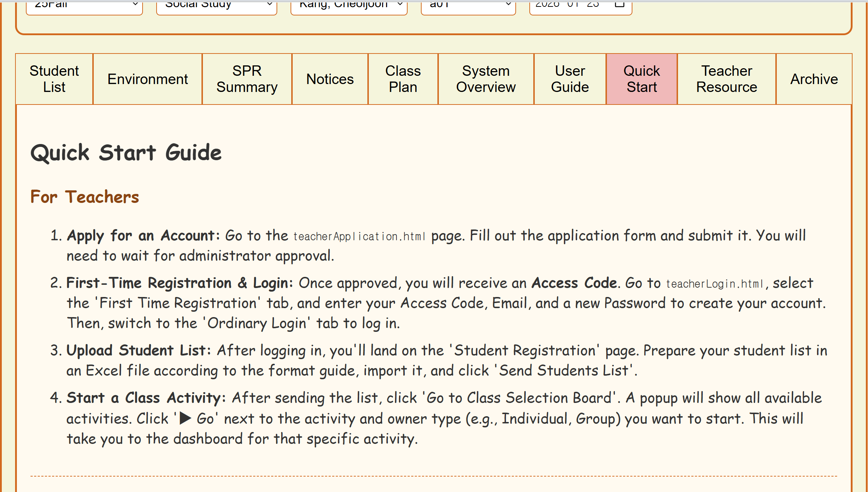The image size is (868, 492).
Task: Open the Class Plan tab
Action: click(x=403, y=79)
